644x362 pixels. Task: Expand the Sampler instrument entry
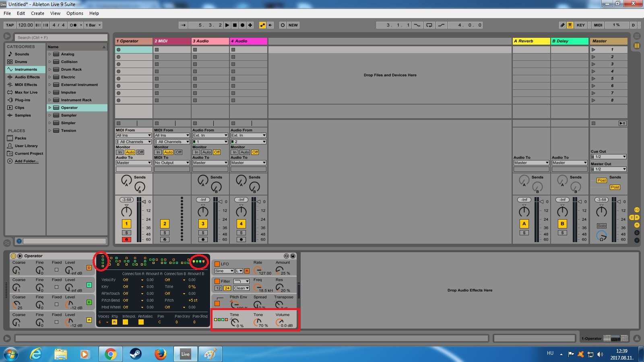[50, 115]
